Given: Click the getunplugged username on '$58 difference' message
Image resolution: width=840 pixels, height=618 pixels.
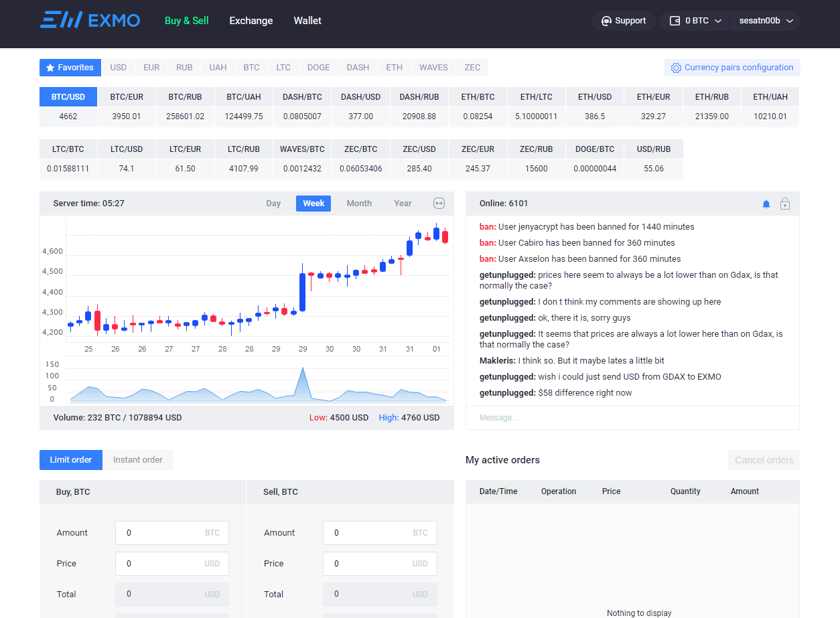Looking at the screenshot, I should coord(508,393).
